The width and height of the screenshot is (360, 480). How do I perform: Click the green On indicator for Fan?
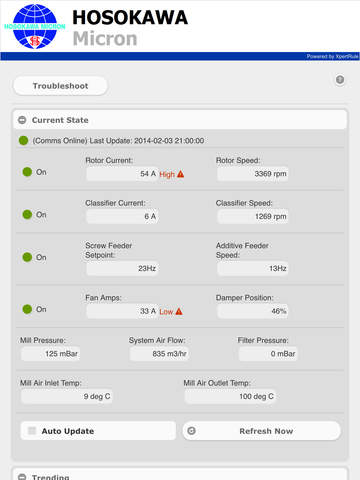(x=27, y=309)
